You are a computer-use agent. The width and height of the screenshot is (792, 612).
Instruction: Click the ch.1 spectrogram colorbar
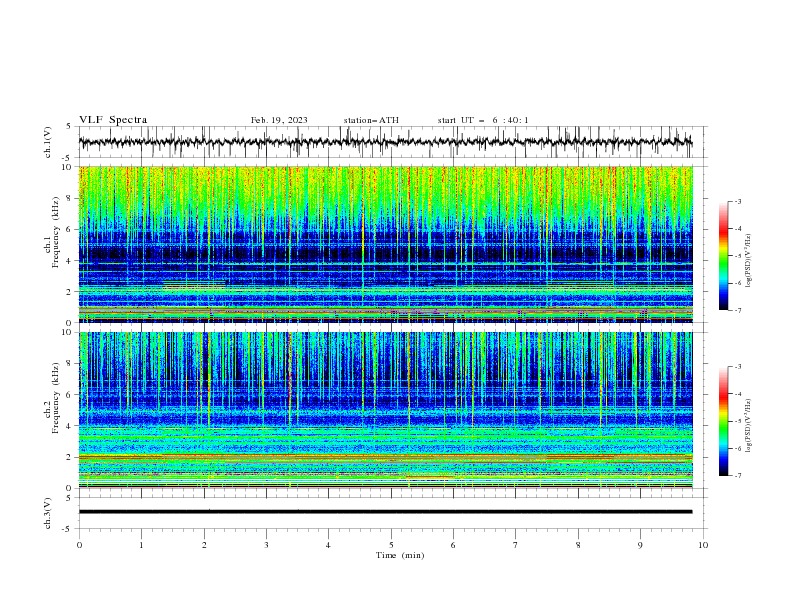[723, 256]
